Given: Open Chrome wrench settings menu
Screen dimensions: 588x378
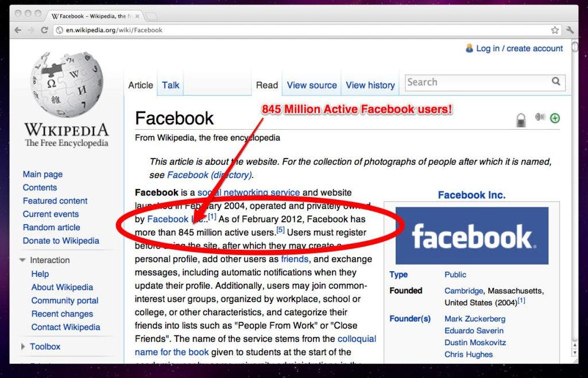Looking at the screenshot, I should 570,30.
